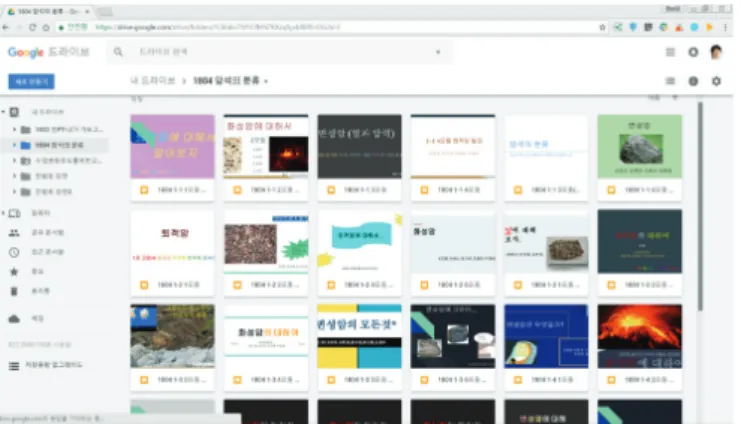Open Drive settings gear icon
This screenshot has width=741, height=424.
(716, 81)
